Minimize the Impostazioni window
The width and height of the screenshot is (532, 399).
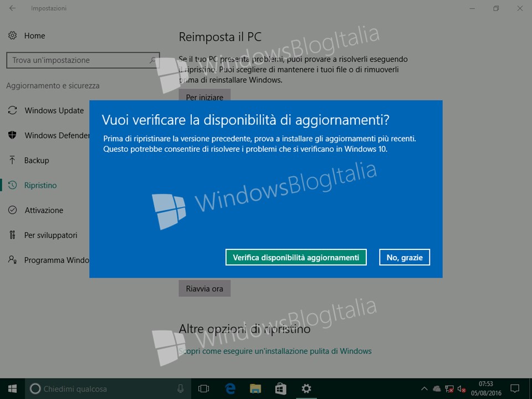472,8
